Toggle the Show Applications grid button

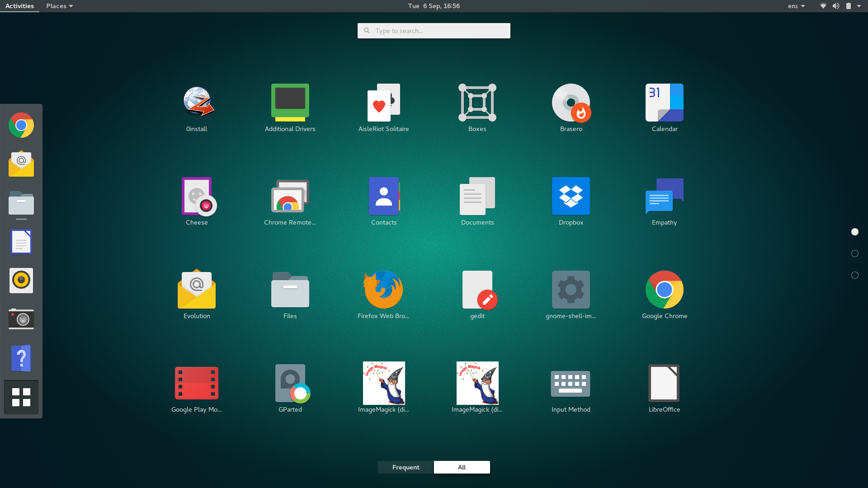[21, 397]
